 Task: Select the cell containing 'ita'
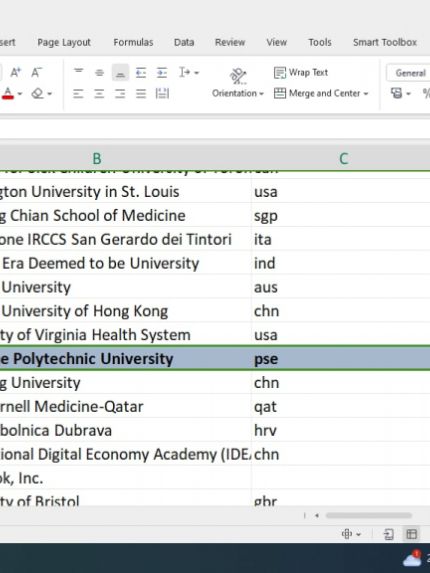click(340, 239)
